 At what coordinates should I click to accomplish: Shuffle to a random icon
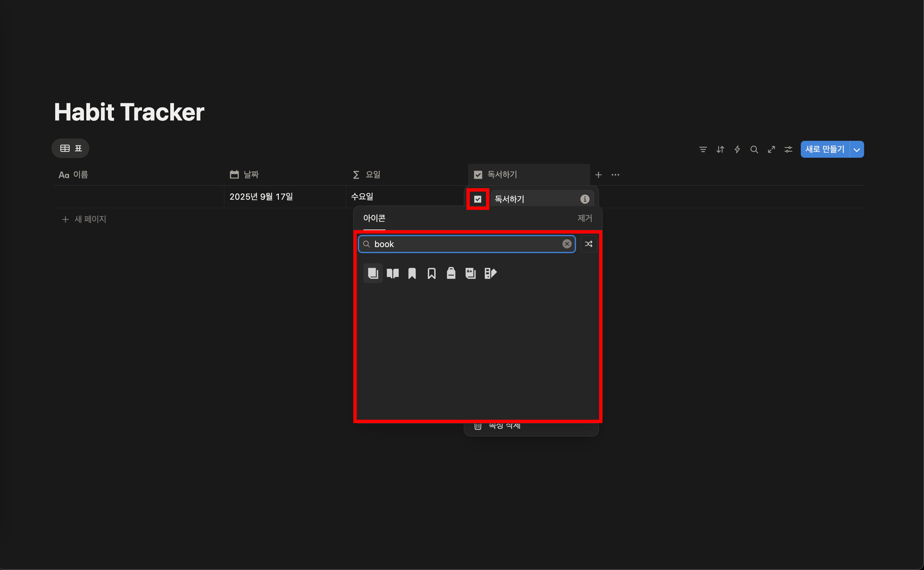[589, 244]
